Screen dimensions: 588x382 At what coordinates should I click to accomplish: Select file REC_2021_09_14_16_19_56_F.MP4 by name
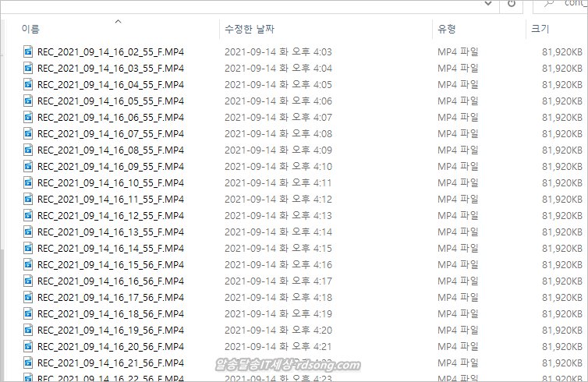click(x=111, y=330)
